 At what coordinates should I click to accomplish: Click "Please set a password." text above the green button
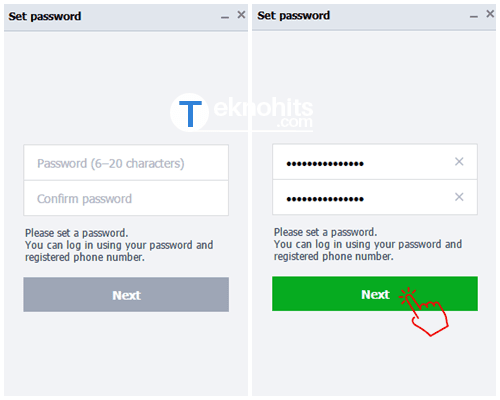pyautogui.click(x=325, y=232)
